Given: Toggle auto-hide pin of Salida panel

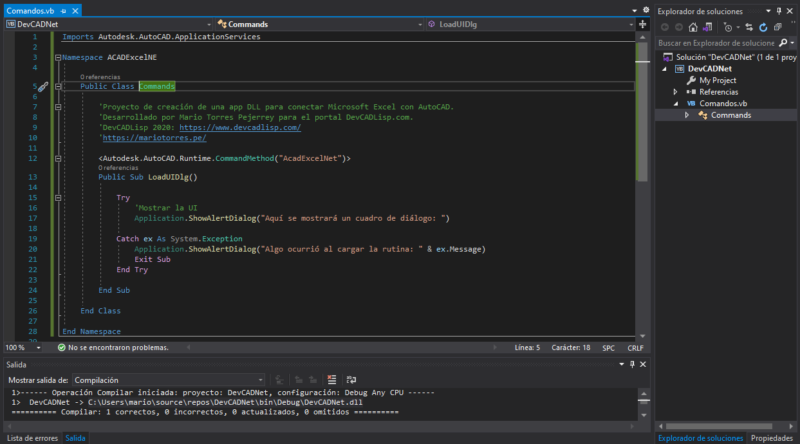Looking at the screenshot, I should tap(632, 364).
